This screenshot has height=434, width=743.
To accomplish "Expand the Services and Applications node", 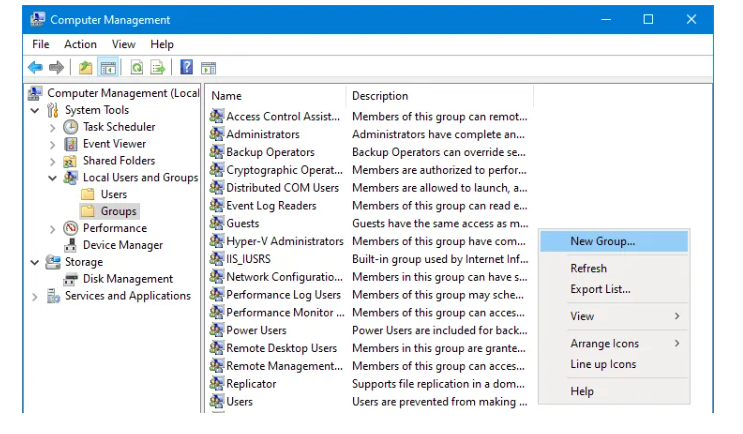I will click(35, 297).
